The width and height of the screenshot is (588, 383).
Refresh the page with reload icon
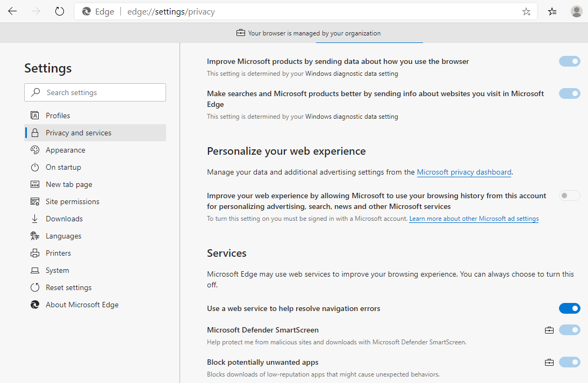[60, 11]
